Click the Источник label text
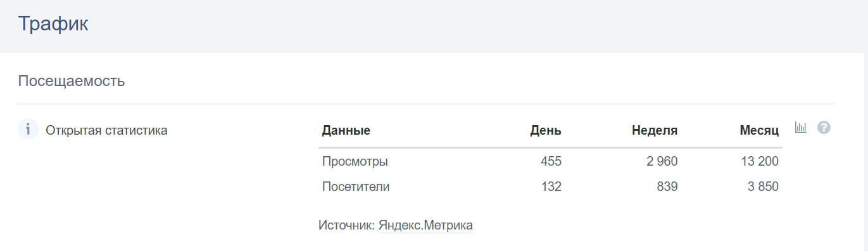Image resolution: width=868 pixels, height=251 pixels. pos(347,225)
